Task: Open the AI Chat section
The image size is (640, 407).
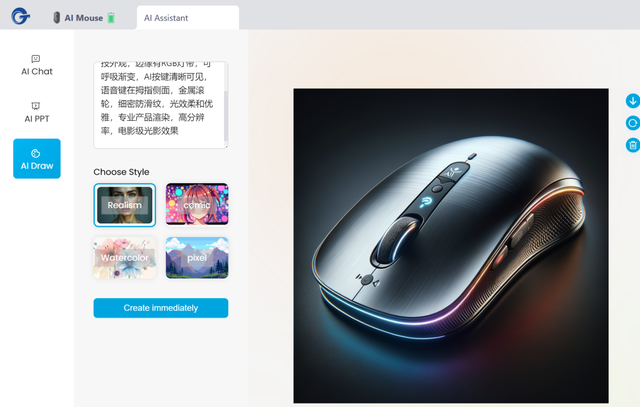Action: click(x=37, y=65)
